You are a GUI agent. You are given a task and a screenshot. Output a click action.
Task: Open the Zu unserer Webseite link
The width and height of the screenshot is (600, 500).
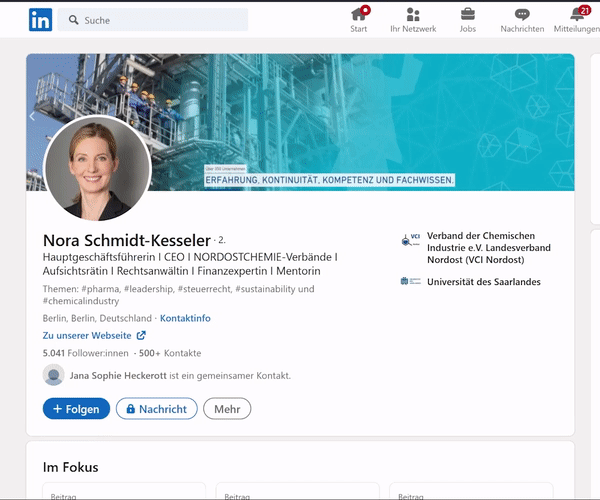[x=87, y=336]
